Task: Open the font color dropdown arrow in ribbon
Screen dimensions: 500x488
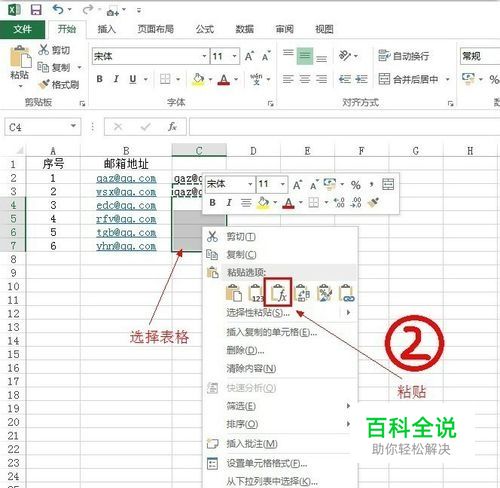Action: pos(236,79)
